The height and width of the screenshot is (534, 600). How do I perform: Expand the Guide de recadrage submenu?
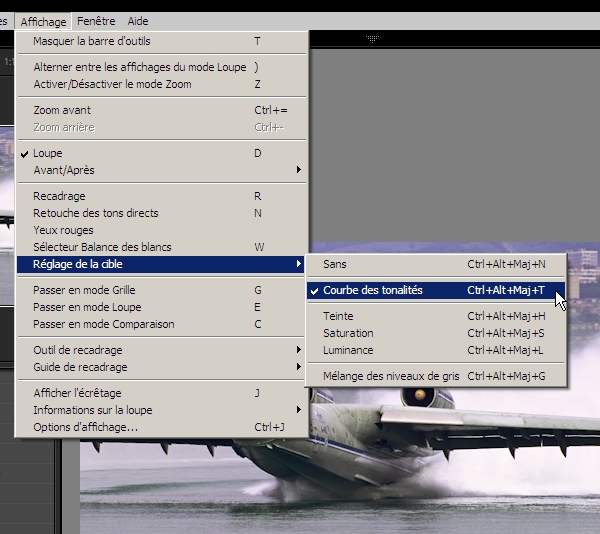(x=161, y=367)
